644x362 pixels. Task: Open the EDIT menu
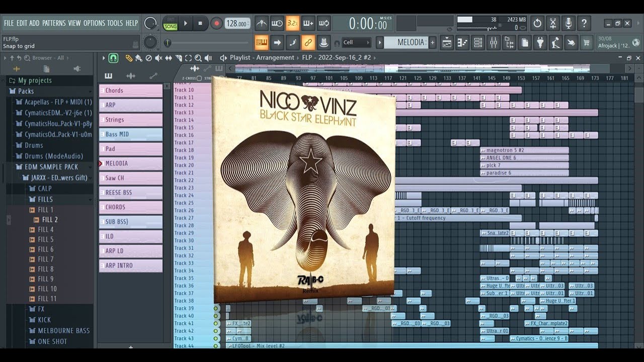(x=22, y=23)
